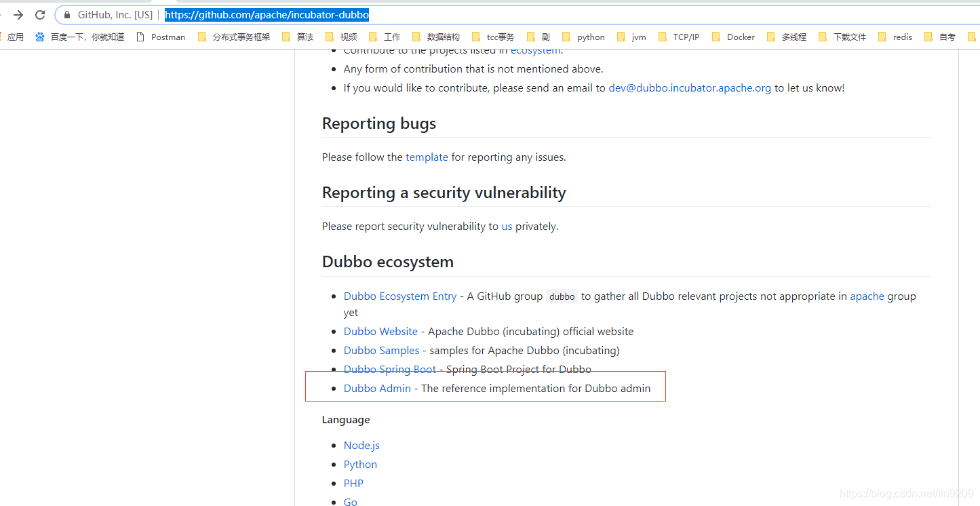Image resolution: width=980 pixels, height=506 pixels.
Task: Follow the apache group link
Action: tap(867, 296)
